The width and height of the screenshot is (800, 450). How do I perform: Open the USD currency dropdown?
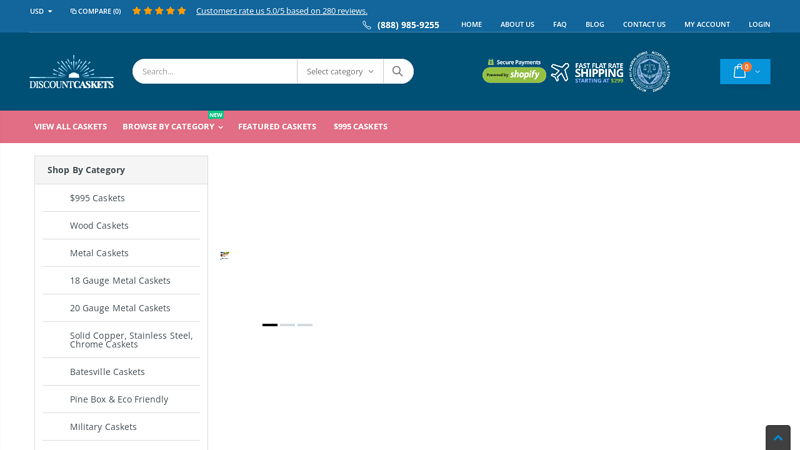point(41,11)
